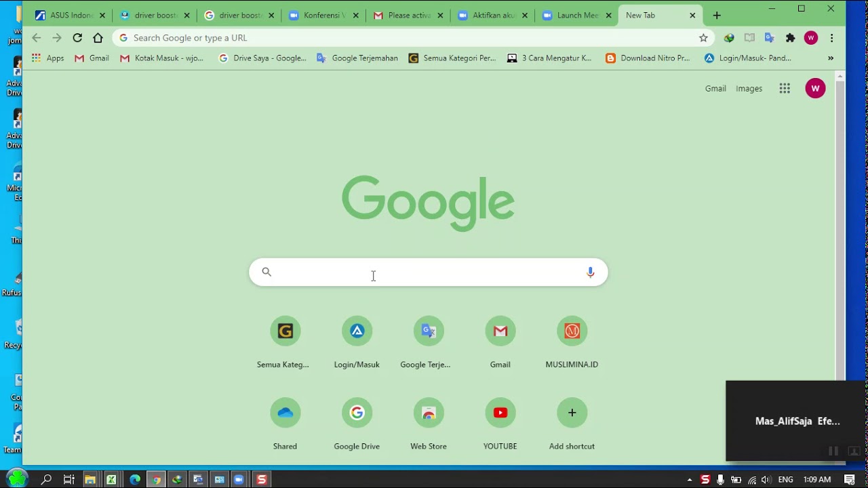868x488 pixels.
Task: Open the Gmail shortcut tile
Action: (500, 342)
